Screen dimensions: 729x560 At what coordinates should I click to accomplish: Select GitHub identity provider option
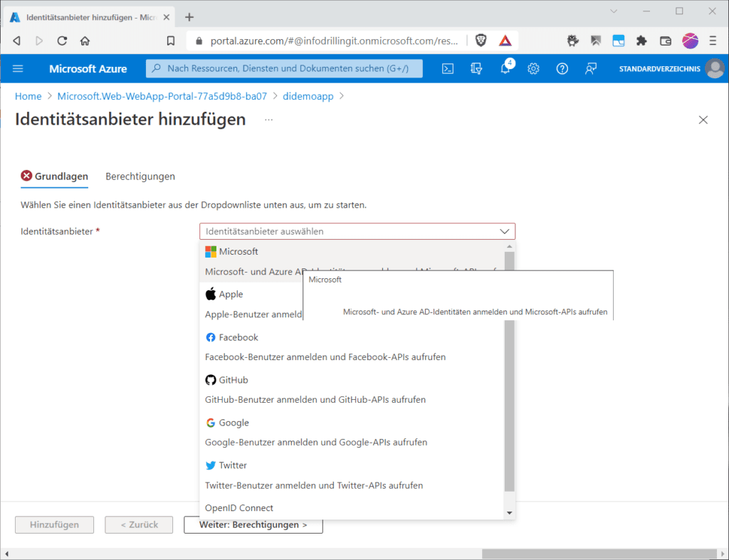(x=352, y=389)
